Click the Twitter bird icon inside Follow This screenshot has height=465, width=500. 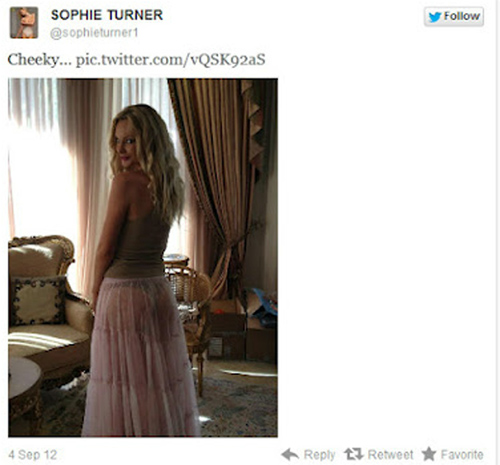coord(435,17)
